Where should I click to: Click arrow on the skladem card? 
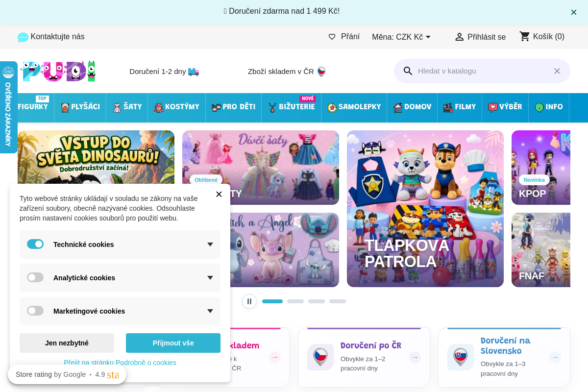pos(275,357)
